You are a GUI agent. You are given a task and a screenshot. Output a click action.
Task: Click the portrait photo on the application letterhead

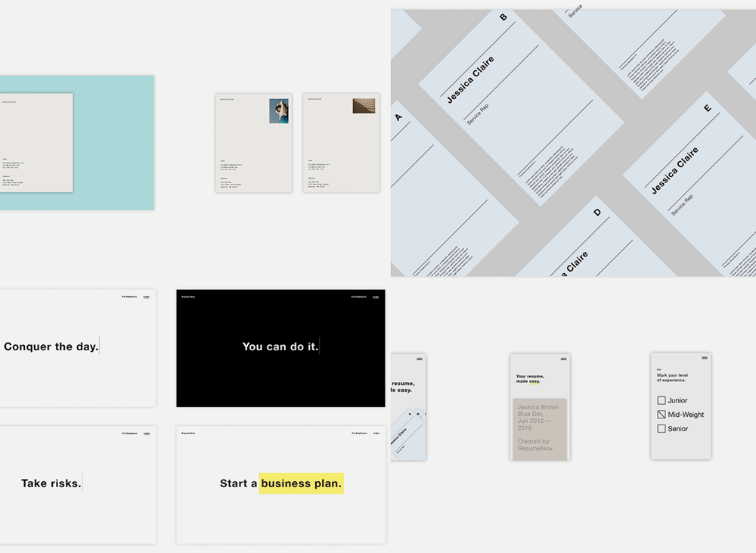(x=279, y=111)
